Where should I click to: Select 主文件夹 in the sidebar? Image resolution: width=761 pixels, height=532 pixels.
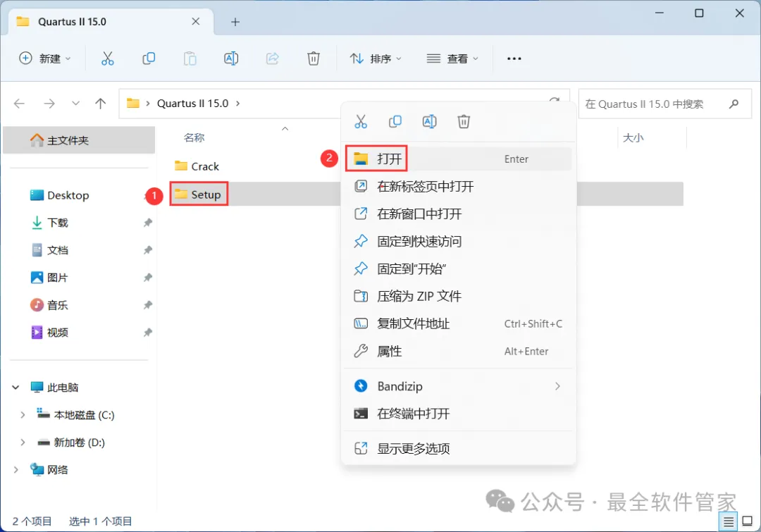79,140
